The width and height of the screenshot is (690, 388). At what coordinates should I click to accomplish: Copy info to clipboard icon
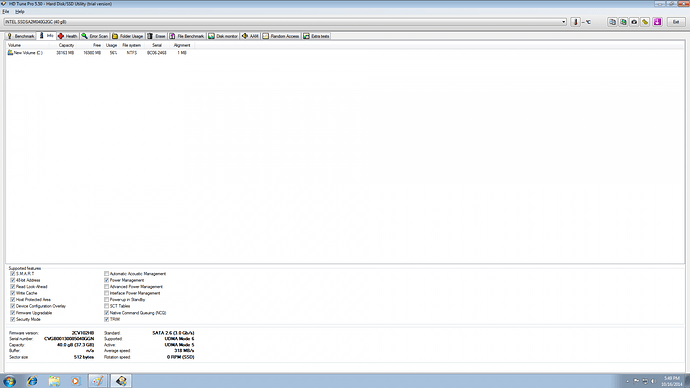coord(612,22)
